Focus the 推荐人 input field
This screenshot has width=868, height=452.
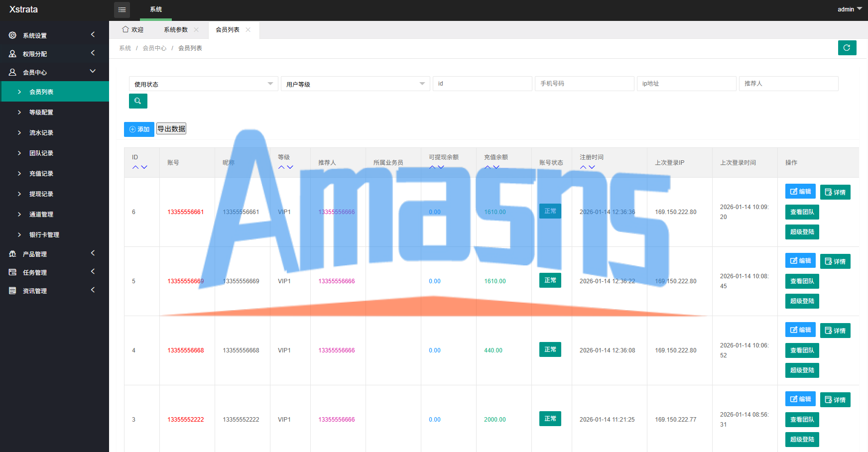click(789, 84)
